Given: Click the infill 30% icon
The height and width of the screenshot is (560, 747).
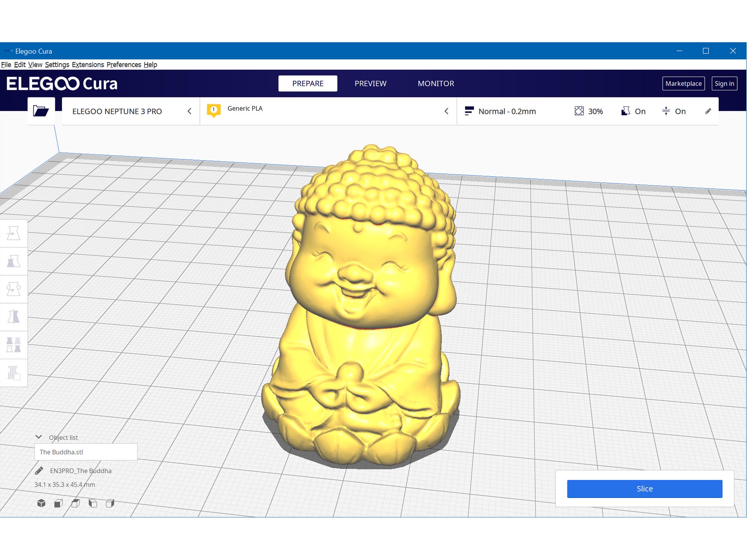Looking at the screenshot, I should pos(579,111).
